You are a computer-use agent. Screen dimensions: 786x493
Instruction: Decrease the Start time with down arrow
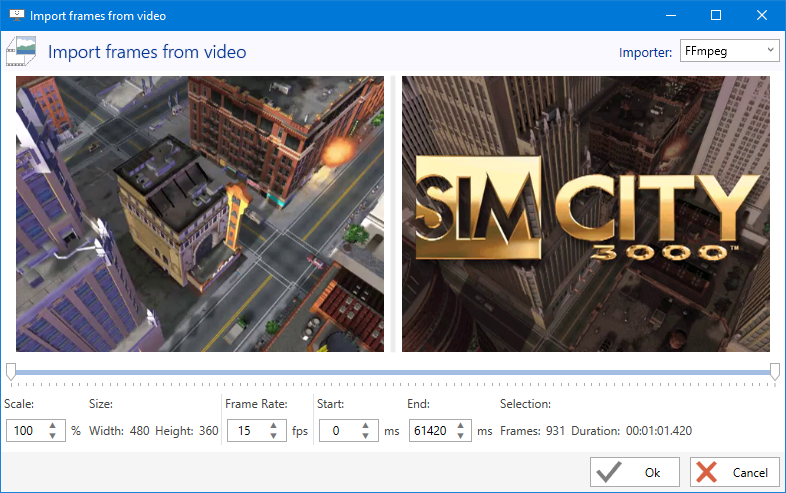[x=365, y=435]
